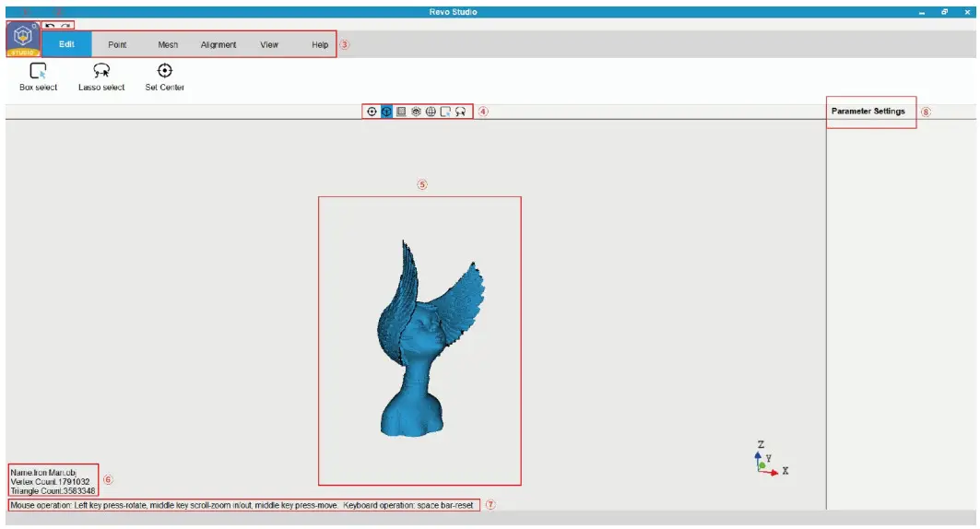Click the undo arrow icon
Screen dimensions: 980x529
[x=51, y=26]
